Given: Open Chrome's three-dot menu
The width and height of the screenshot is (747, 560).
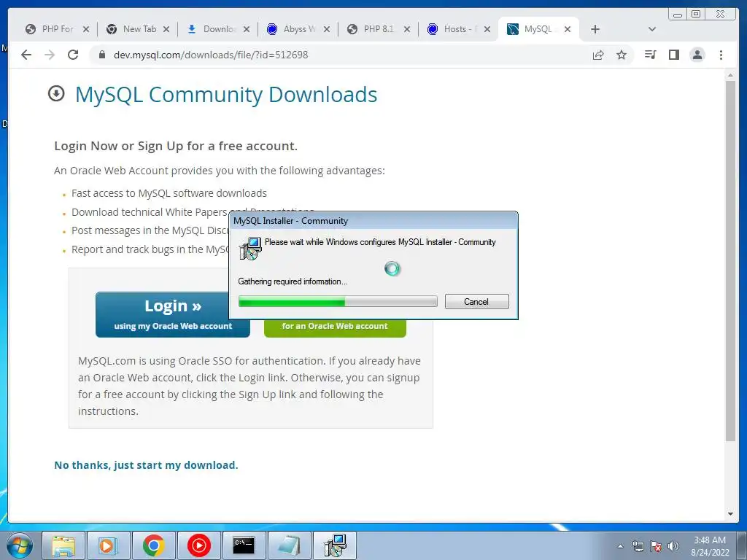Looking at the screenshot, I should [721, 55].
